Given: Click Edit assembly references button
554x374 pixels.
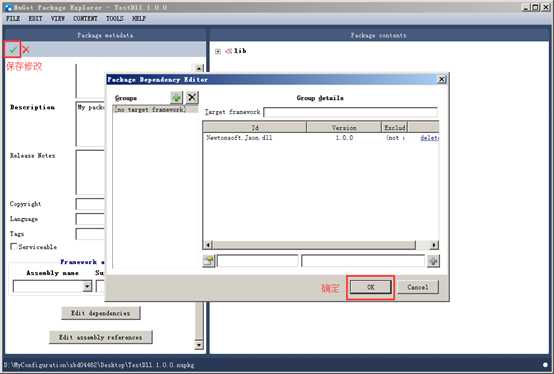Looking at the screenshot, I should coord(101,337).
